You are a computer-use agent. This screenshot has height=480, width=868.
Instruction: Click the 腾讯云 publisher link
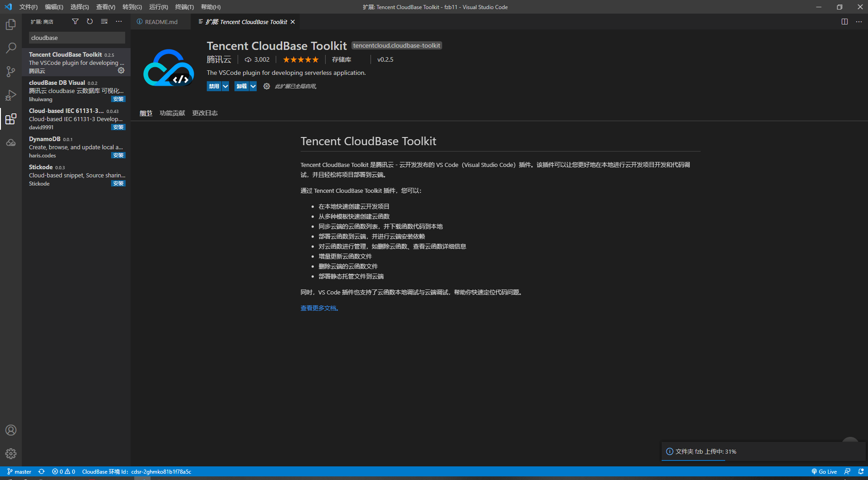(x=219, y=59)
